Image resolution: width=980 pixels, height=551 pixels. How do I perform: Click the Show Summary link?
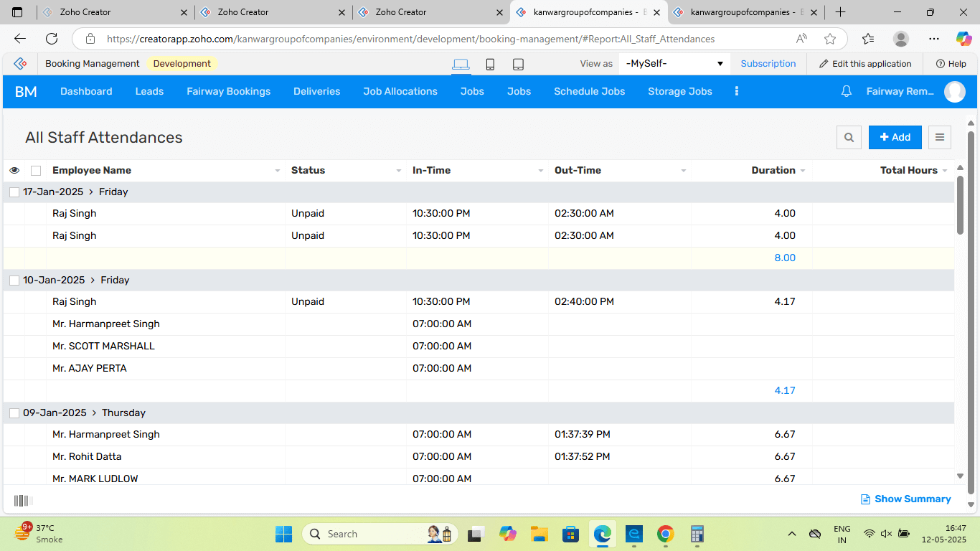pos(905,499)
